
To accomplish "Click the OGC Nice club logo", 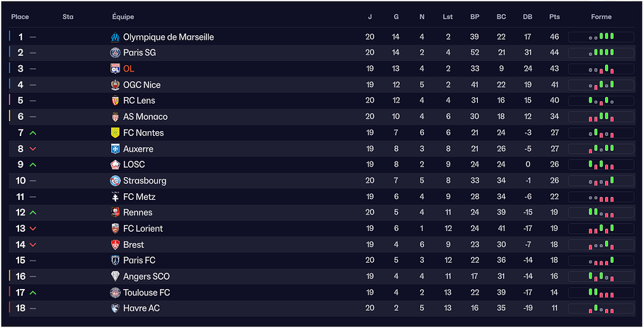I will coord(115,85).
